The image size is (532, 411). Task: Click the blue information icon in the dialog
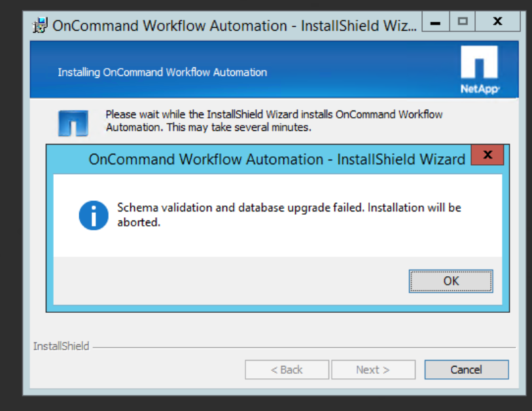(94, 215)
